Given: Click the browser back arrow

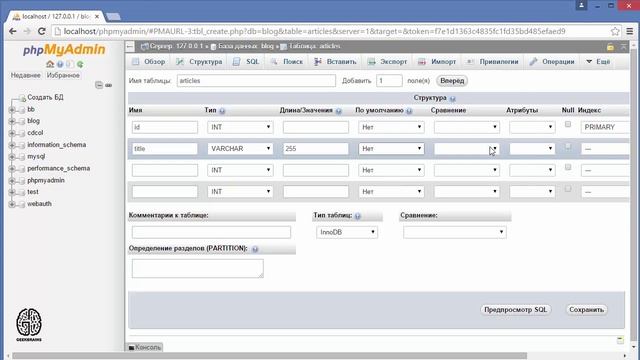Looking at the screenshot, I should click(x=13, y=31).
